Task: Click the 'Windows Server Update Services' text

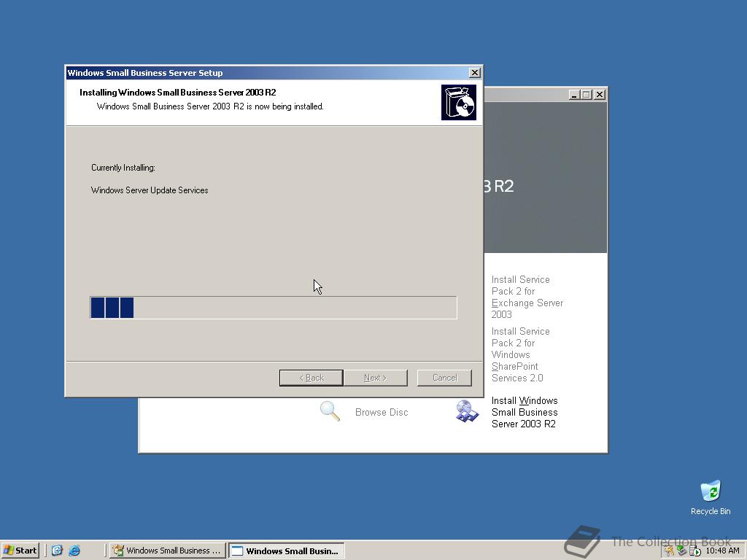Action: (x=150, y=190)
